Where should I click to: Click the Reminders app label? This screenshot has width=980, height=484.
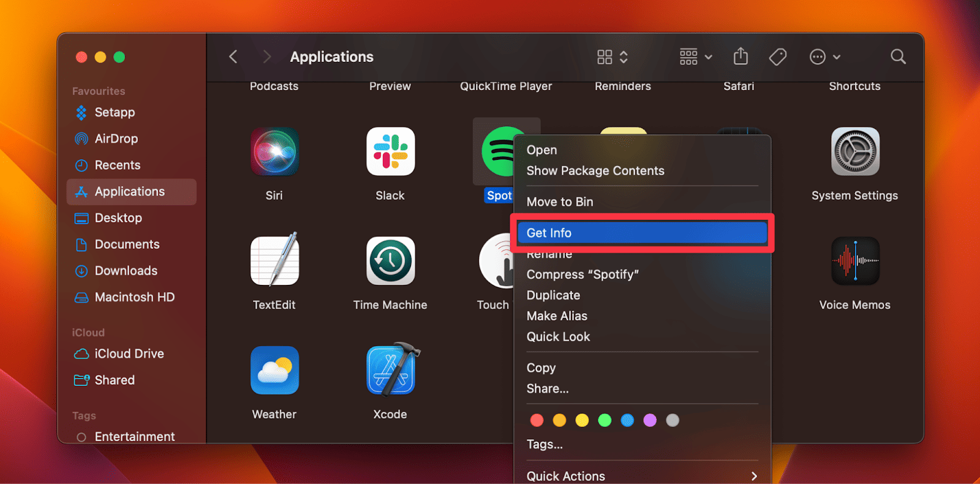(623, 86)
